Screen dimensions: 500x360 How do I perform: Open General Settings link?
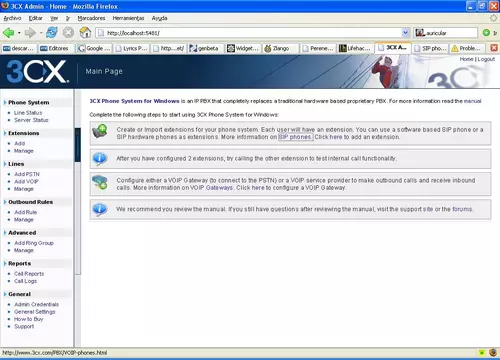point(35,311)
